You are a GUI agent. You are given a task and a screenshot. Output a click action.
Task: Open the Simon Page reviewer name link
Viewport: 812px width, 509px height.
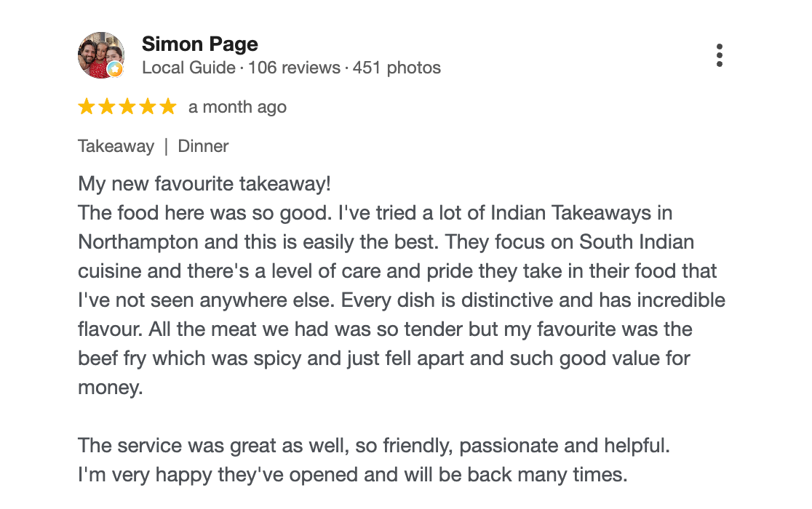pos(200,44)
